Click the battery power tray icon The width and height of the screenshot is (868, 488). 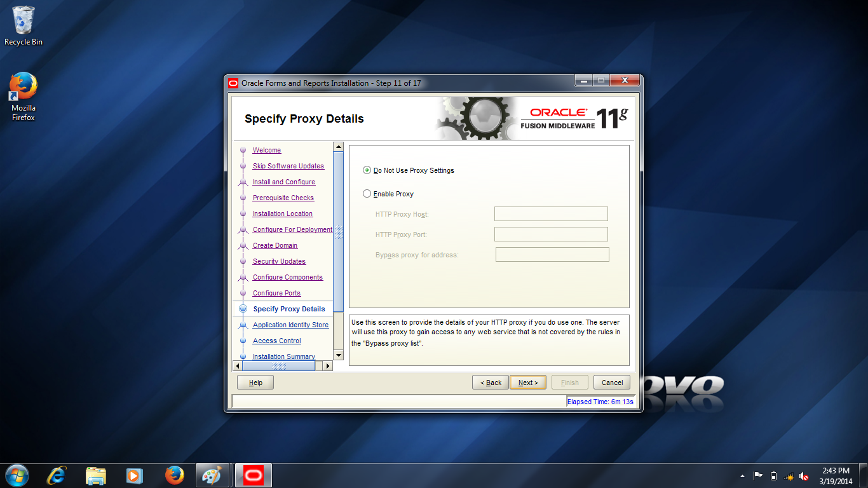click(x=773, y=476)
